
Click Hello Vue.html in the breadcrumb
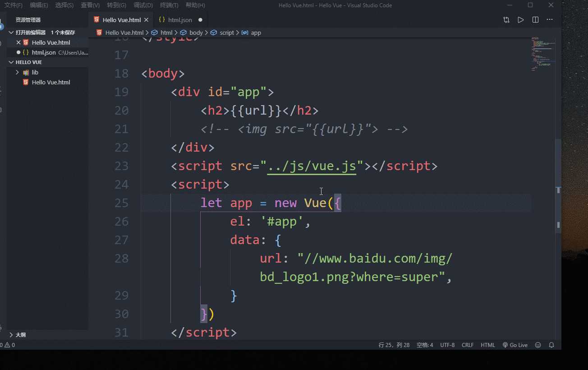124,32
